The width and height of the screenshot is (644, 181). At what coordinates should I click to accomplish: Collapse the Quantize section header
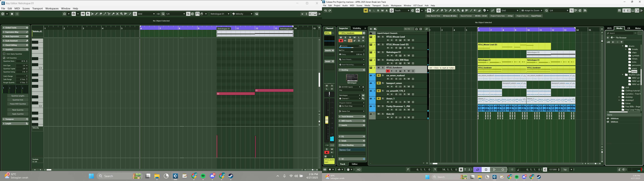tap(15, 49)
